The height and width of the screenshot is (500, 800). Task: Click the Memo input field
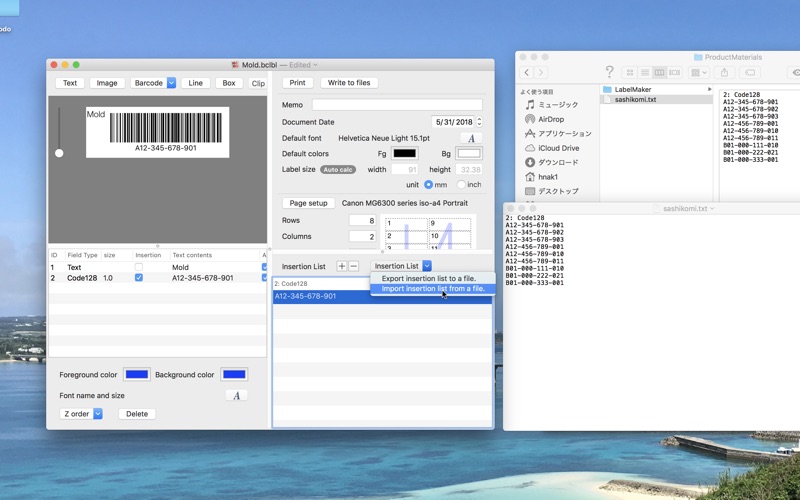tap(397, 105)
